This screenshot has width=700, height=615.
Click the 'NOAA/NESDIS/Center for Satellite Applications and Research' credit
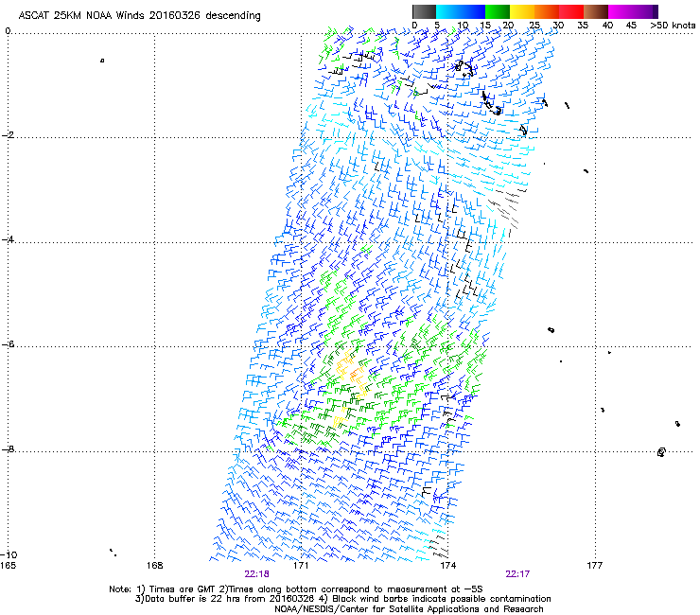(x=409, y=609)
